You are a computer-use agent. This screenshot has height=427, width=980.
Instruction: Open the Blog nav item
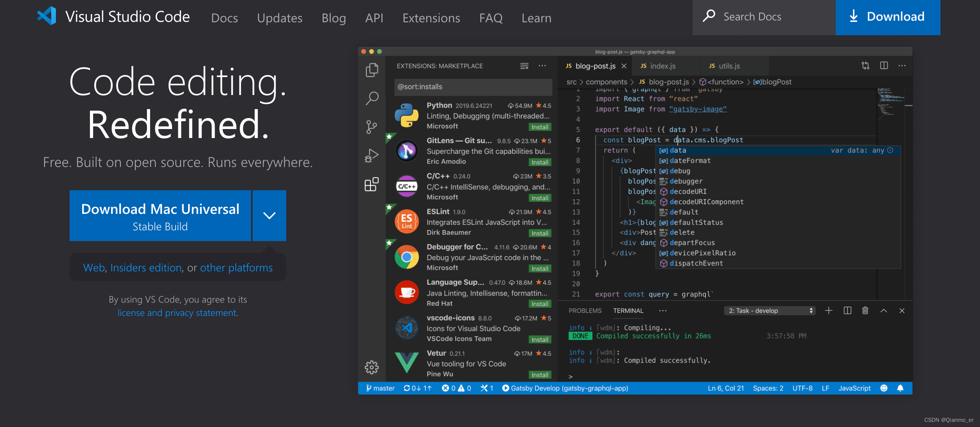pyautogui.click(x=334, y=18)
